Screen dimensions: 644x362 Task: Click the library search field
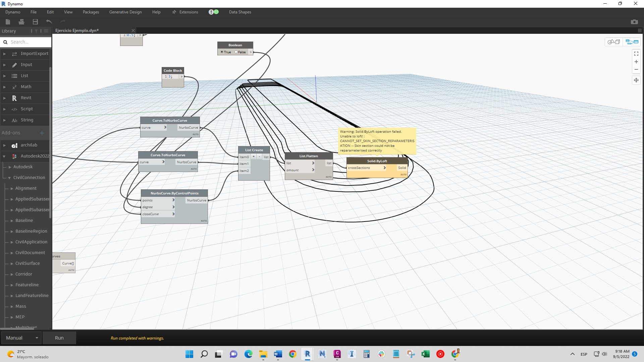29,42
